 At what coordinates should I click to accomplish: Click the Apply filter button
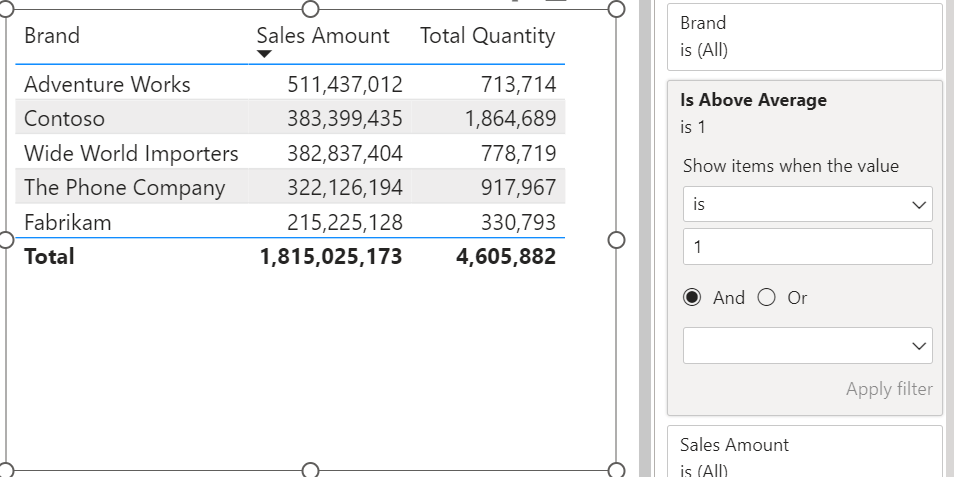[888, 389]
